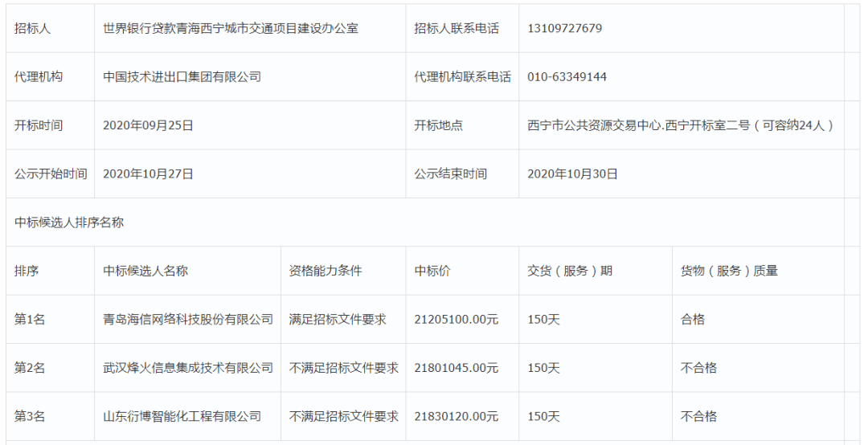Screen dimensions: 868x445
Task: Select candidate 武汉烽火信息集成技术有限公司
Action: tap(188, 368)
